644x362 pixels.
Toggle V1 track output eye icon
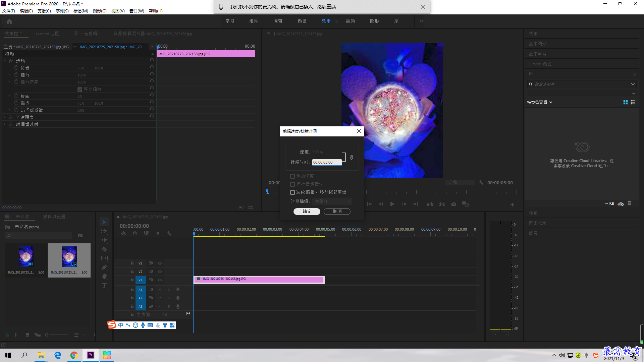click(160, 280)
